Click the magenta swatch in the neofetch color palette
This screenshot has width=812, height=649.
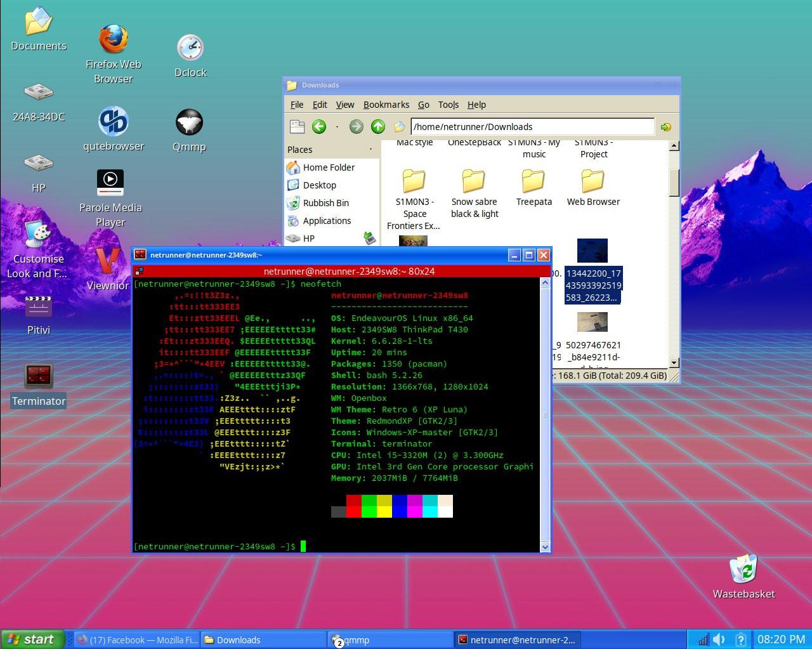pos(414,506)
